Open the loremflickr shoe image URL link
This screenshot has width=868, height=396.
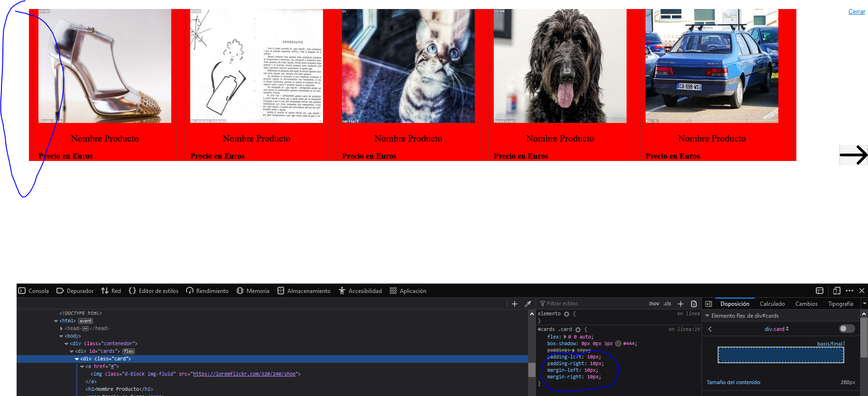coord(244,374)
